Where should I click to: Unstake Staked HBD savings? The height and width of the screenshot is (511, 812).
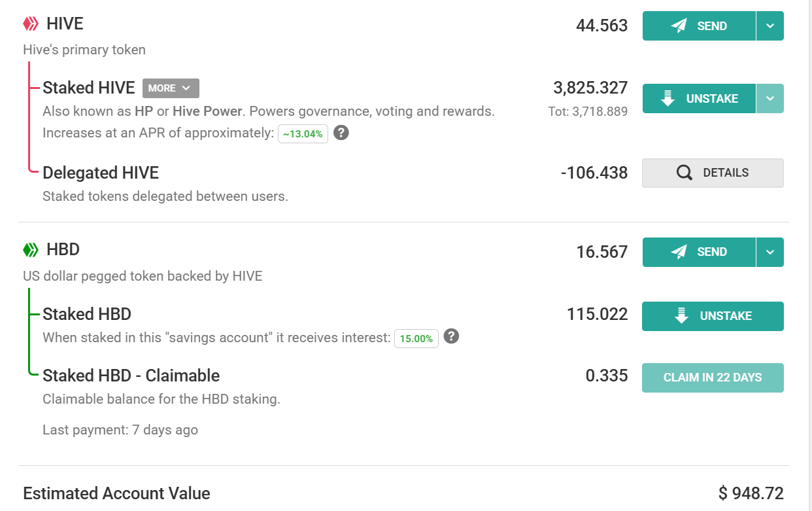tap(713, 316)
